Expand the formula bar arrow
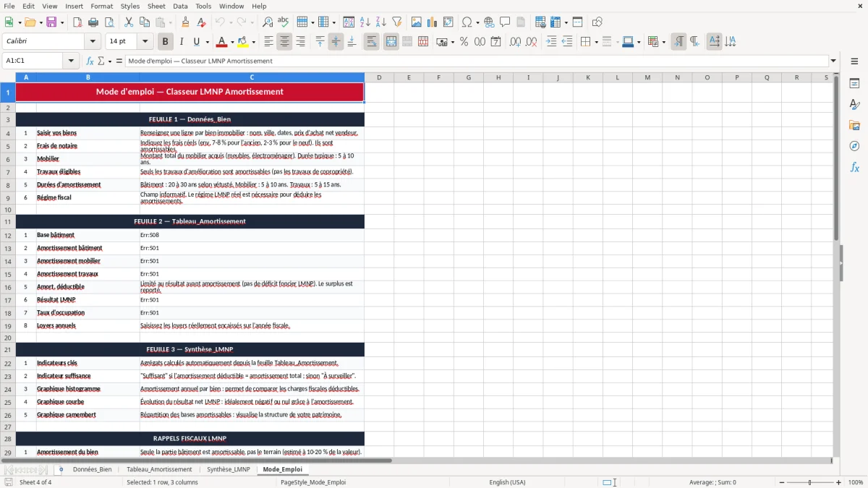Viewport: 868px width, 488px height. point(833,61)
